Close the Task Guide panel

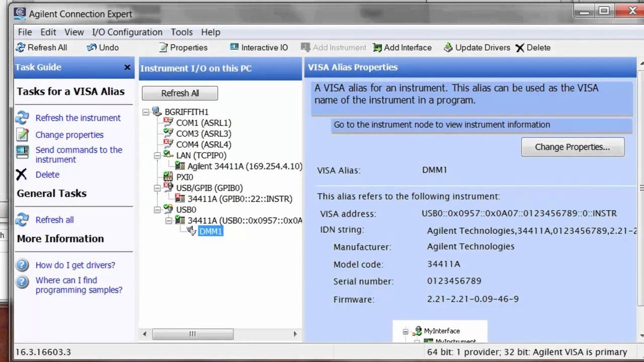point(127,67)
